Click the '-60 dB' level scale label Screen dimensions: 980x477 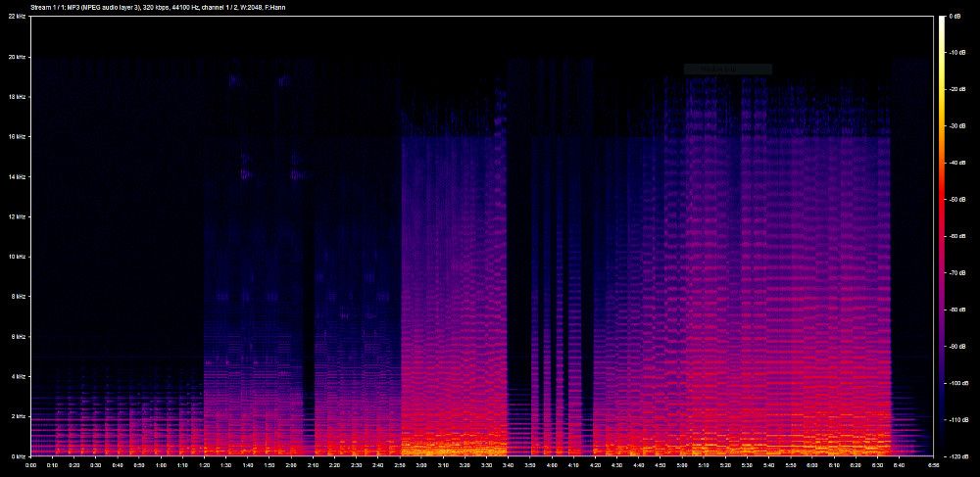click(957, 237)
